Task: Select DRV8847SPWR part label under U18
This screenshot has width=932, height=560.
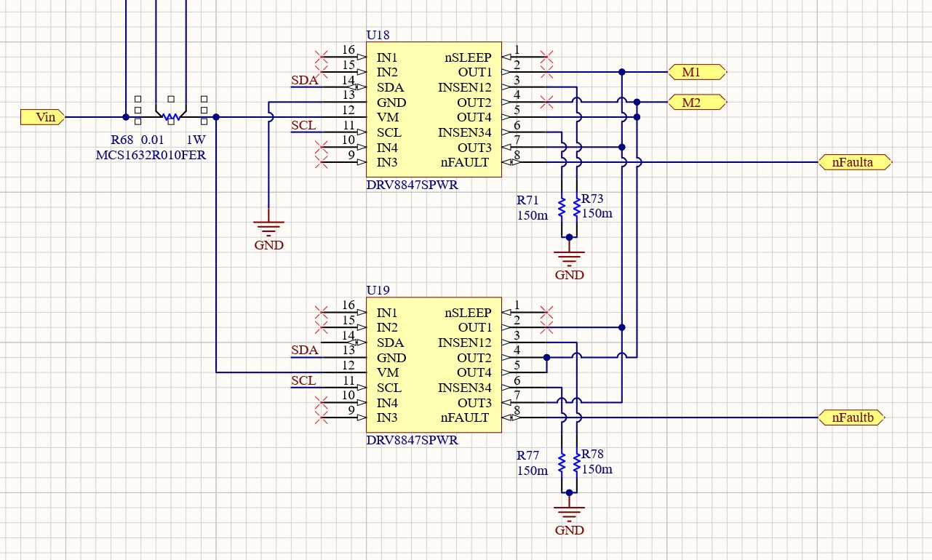Action: (413, 185)
